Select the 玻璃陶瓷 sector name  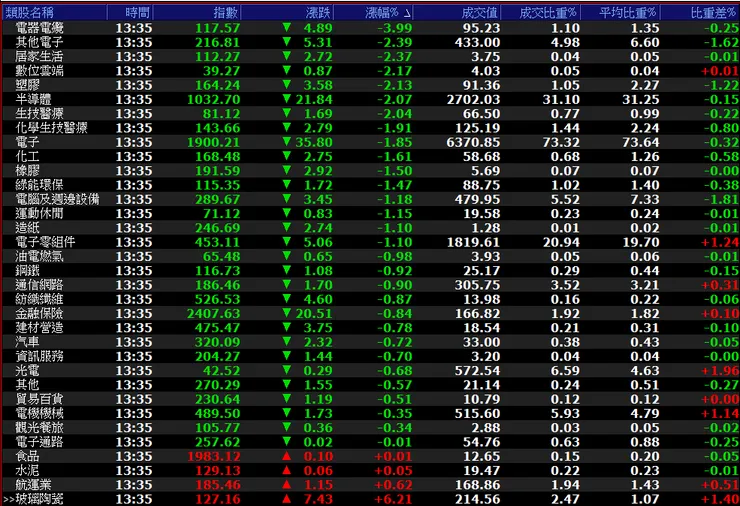click(x=39, y=499)
